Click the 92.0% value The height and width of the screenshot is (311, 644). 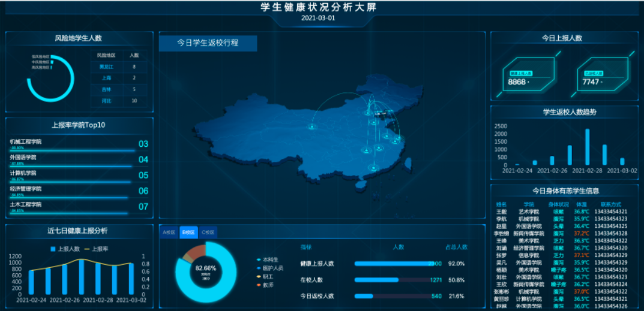[x=456, y=264]
